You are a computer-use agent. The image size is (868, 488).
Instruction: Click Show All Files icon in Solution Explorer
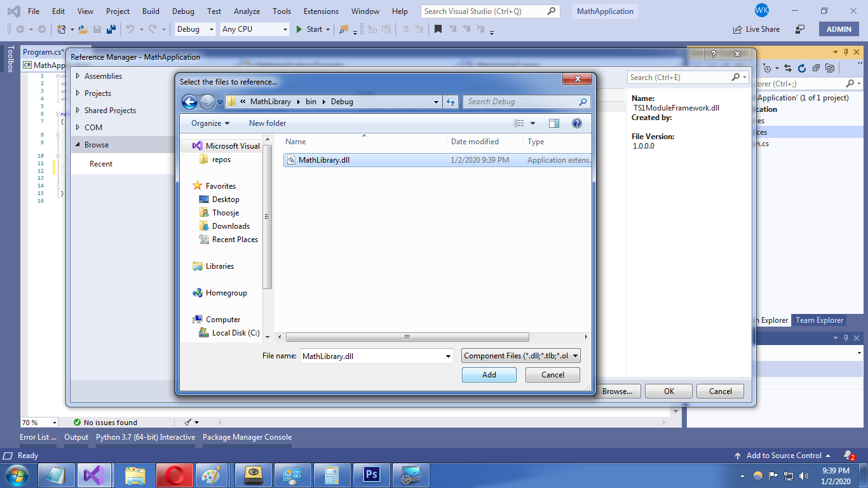pyautogui.click(x=830, y=69)
